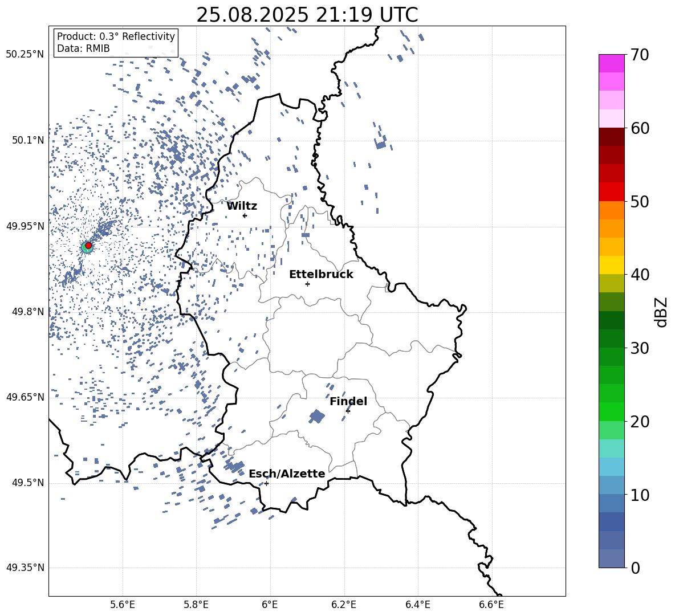Click the 49.95°N latitude label
Screen dimensions: 675x616
click(25, 226)
